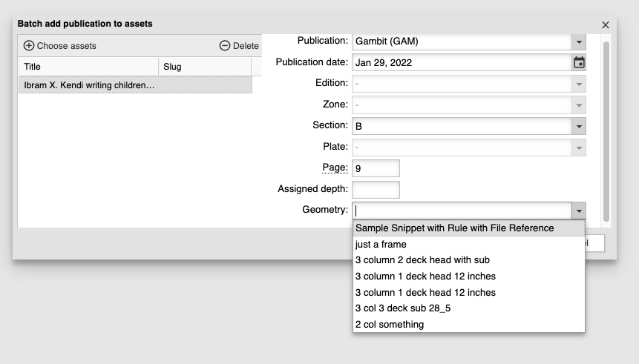Collapse the Geometry dropdown list
The width and height of the screenshot is (639, 364).
579,211
